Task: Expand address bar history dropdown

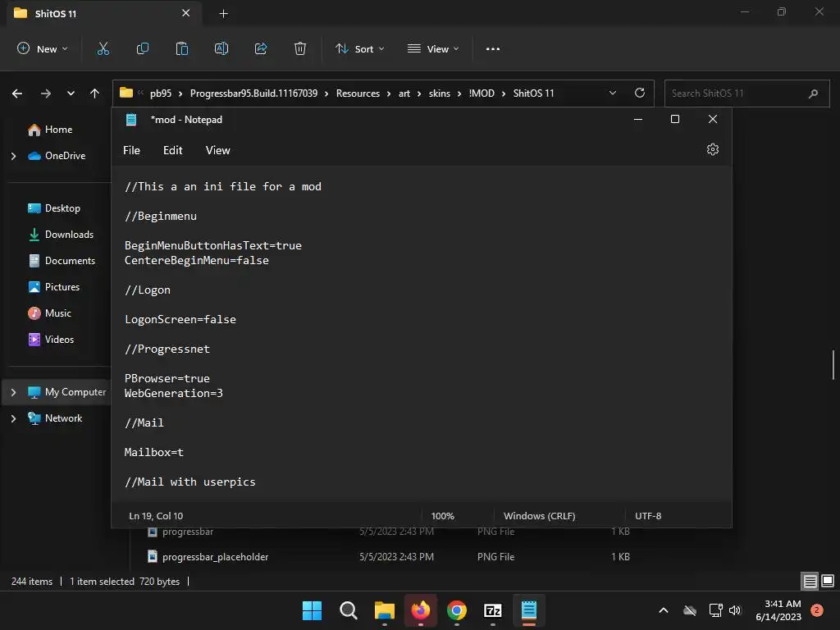Action: coord(612,93)
